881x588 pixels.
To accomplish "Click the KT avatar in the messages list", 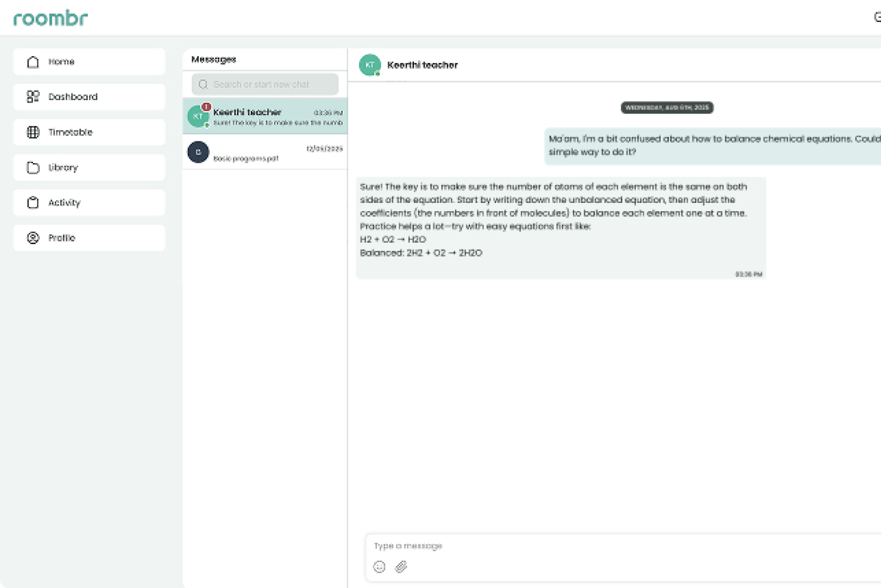I will 198,116.
